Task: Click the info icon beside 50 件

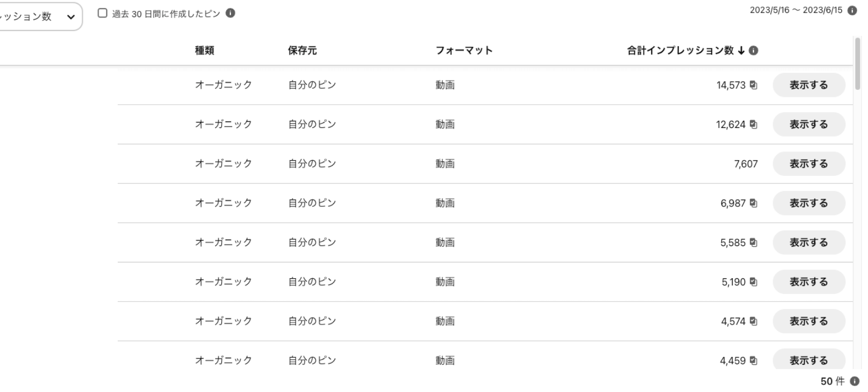Action: [x=854, y=382]
